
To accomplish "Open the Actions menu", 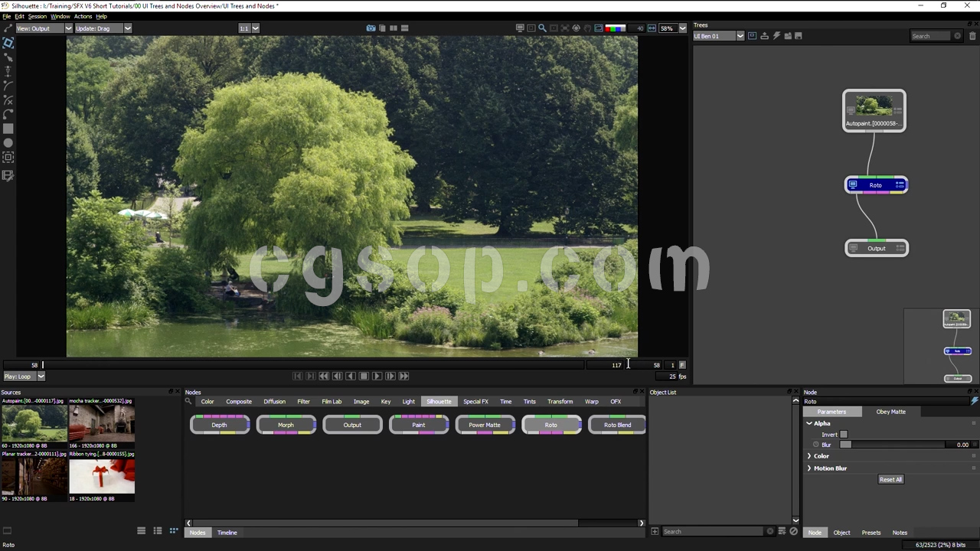I will point(83,16).
